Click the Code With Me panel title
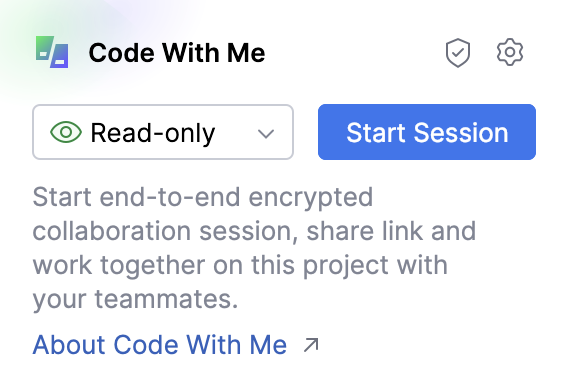Screen dimensions: 570x370 coord(177,53)
